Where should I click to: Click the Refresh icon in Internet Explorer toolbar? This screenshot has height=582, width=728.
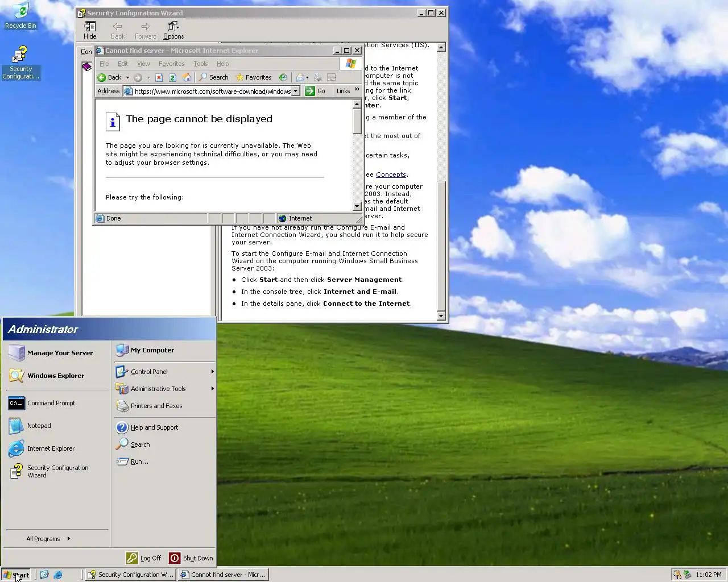click(172, 77)
